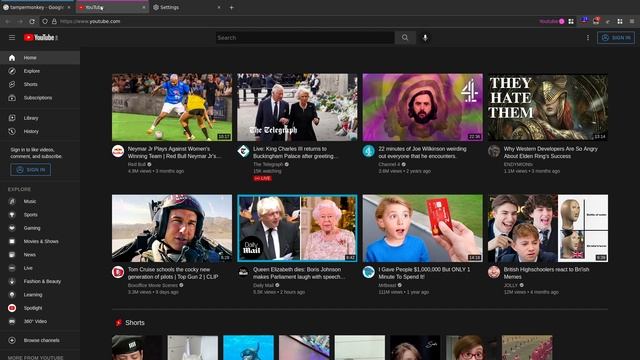Click the Home icon in sidebar
The width and height of the screenshot is (640, 360).
tap(12, 58)
